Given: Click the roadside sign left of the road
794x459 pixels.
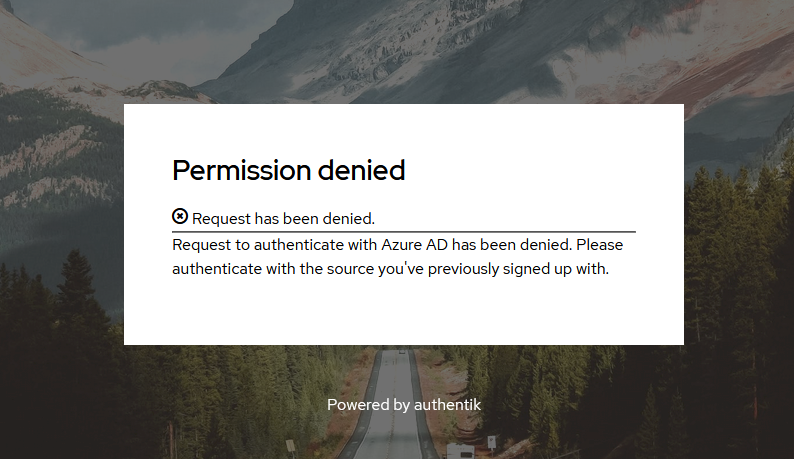Looking at the screenshot, I should click(x=290, y=447).
